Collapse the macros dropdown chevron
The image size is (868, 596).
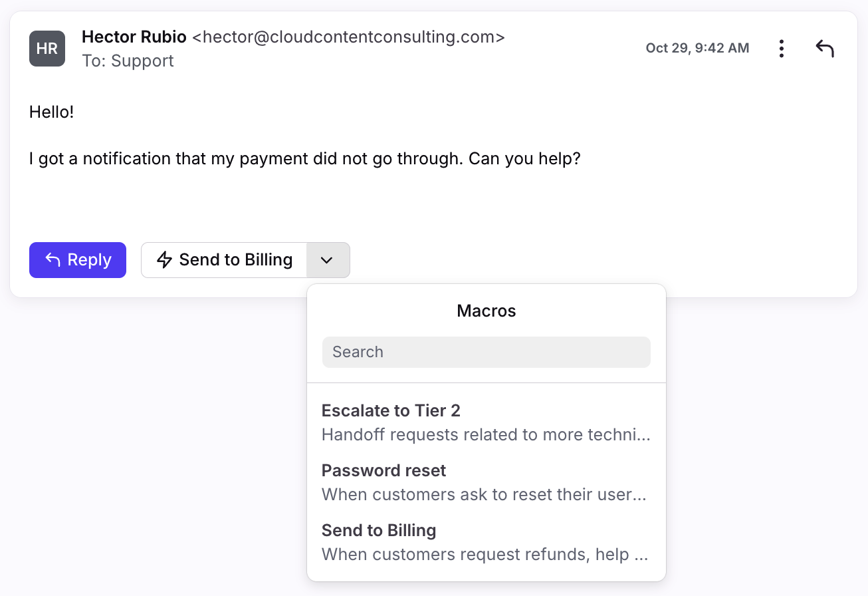point(326,260)
